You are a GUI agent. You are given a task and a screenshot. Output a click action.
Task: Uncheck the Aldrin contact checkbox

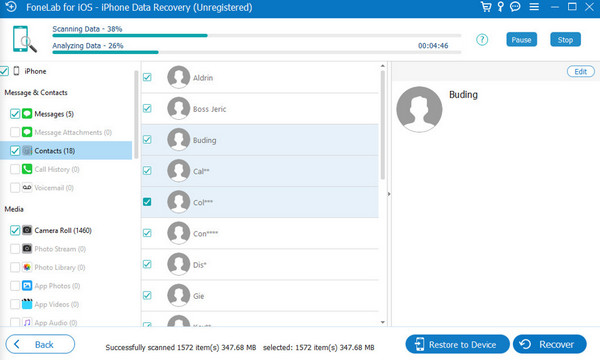(x=147, y=77)
